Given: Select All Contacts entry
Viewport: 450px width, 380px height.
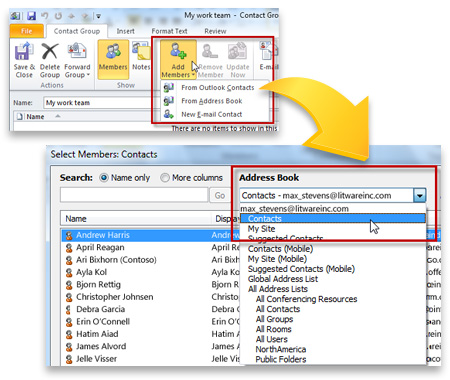Looking at the screenshot, I should coord(333,309).
